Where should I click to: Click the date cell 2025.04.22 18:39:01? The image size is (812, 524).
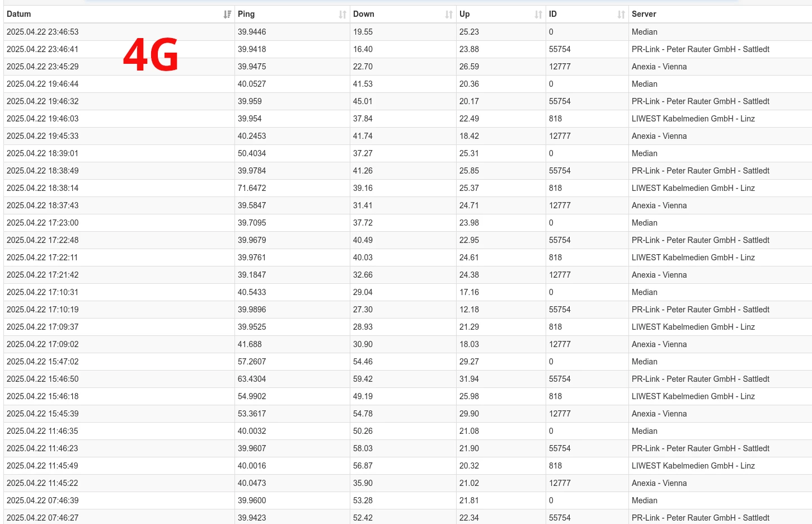tap(43, 153)
